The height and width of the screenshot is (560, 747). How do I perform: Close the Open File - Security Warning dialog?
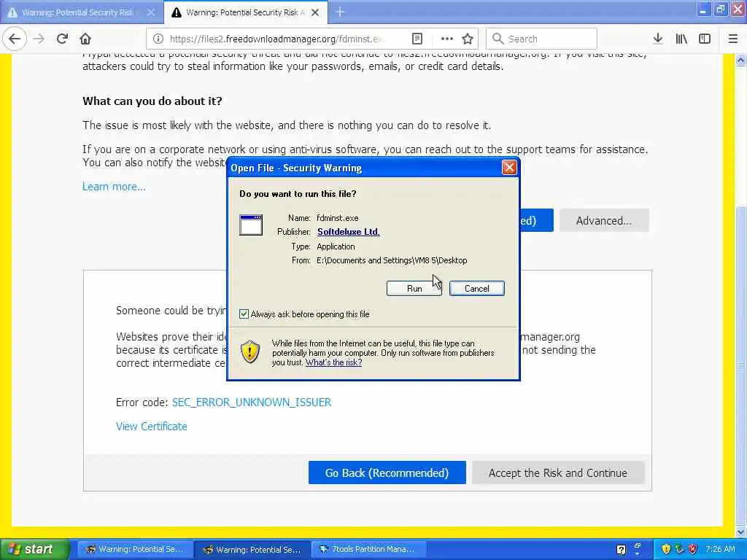pyautogui.click(x=508, y=168)
